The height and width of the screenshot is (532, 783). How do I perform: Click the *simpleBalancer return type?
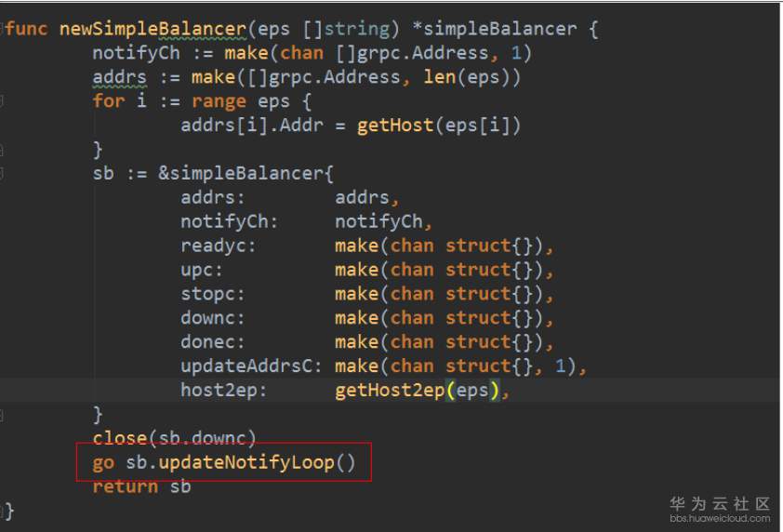pos(495,29)
